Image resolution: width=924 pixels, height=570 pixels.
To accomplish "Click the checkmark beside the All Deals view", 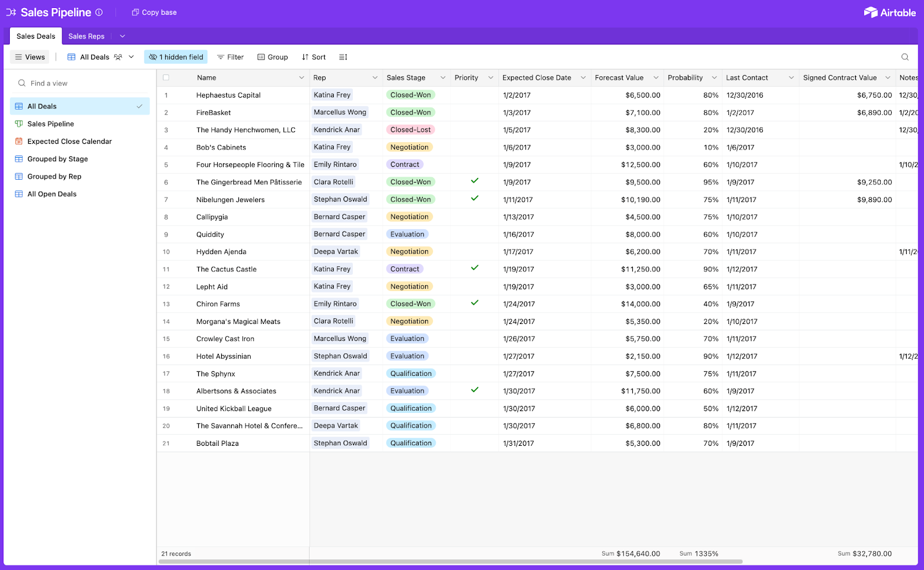I will tap(139, 106).
